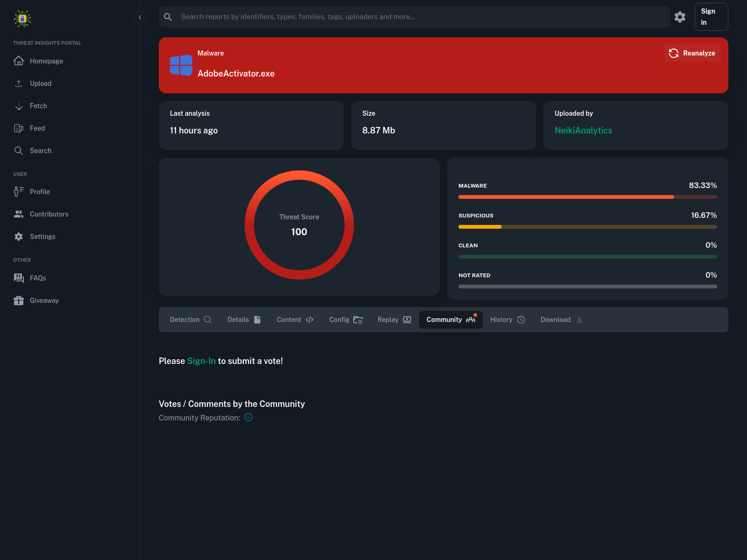The width and height of the screenshot is (747, 560).
Task: Click the Not Rated progress bar
Action: (x=587, y=287)
